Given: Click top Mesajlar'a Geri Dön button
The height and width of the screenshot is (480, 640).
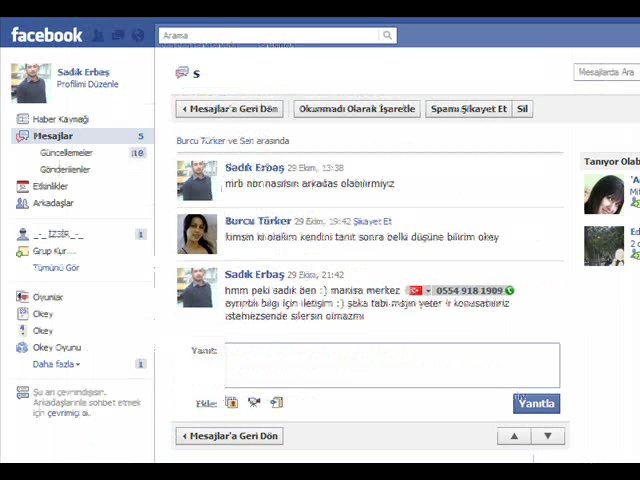Looking at the screenshot, I should (229, 109).
